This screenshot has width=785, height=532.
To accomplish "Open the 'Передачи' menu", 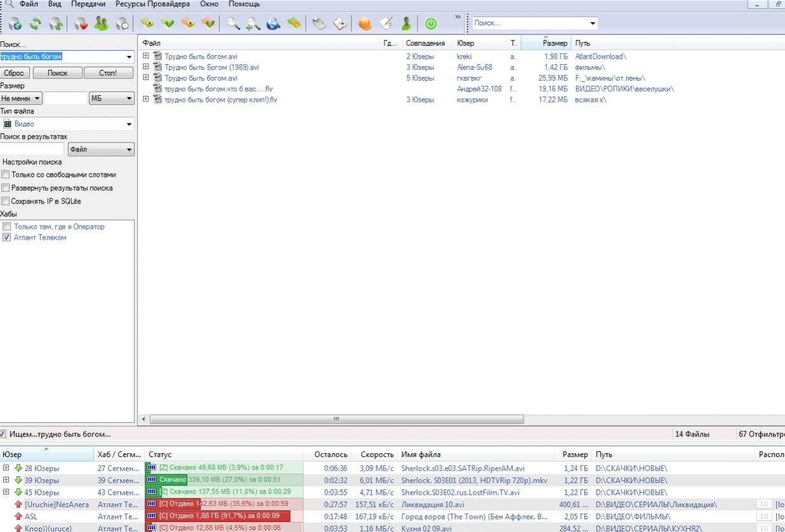I will point(88,4).
